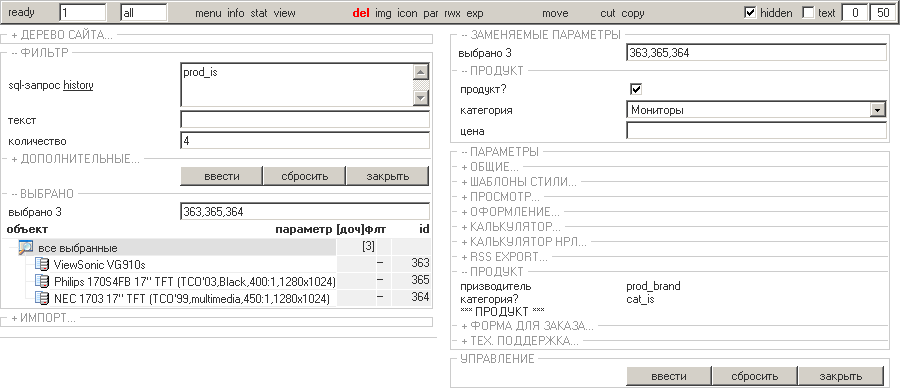Screen dimensions: 900x390
Task: Open the info item in top toolbar
Action: [x=236, y=13]
